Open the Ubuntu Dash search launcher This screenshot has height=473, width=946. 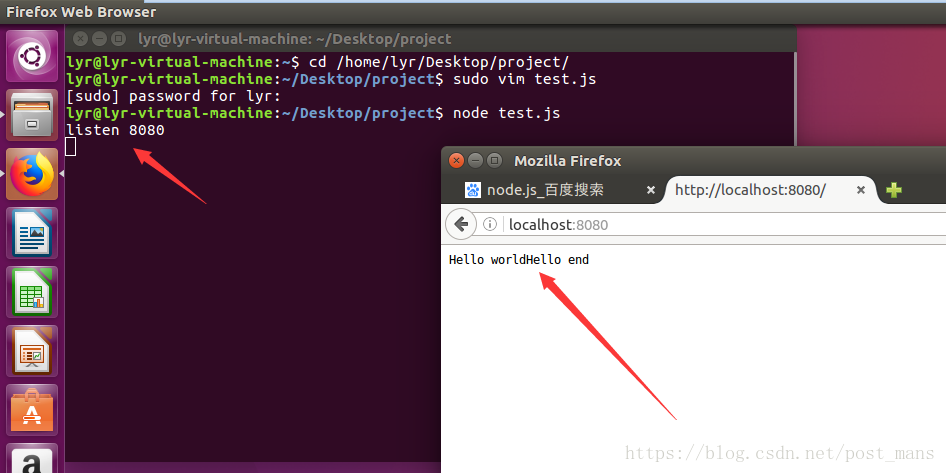[x=32, y=56]
